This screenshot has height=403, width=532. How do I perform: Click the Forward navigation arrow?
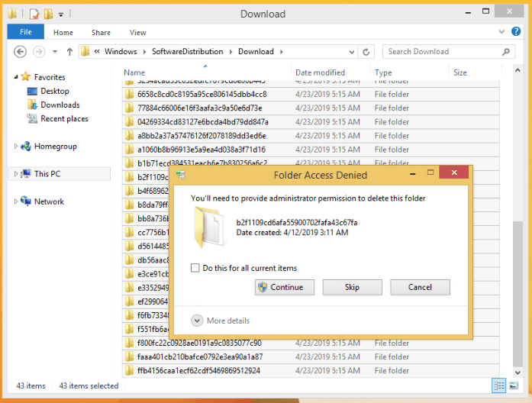(39, 52)
